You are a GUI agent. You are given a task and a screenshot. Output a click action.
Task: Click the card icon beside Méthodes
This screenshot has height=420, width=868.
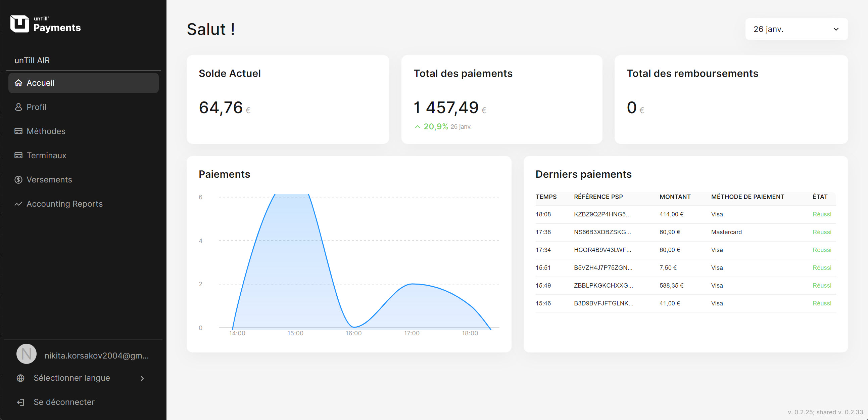tap(18, 131)
